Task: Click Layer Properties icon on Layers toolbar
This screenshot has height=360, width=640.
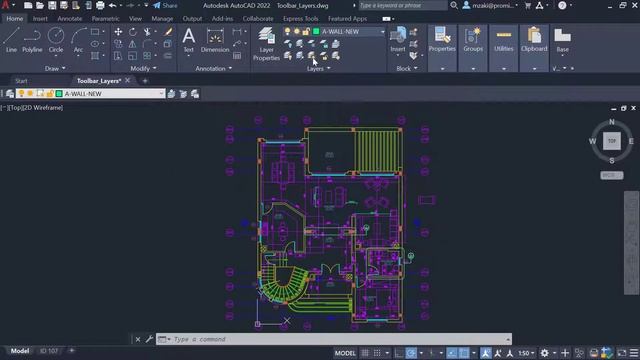Action: [x=10, y=94]
